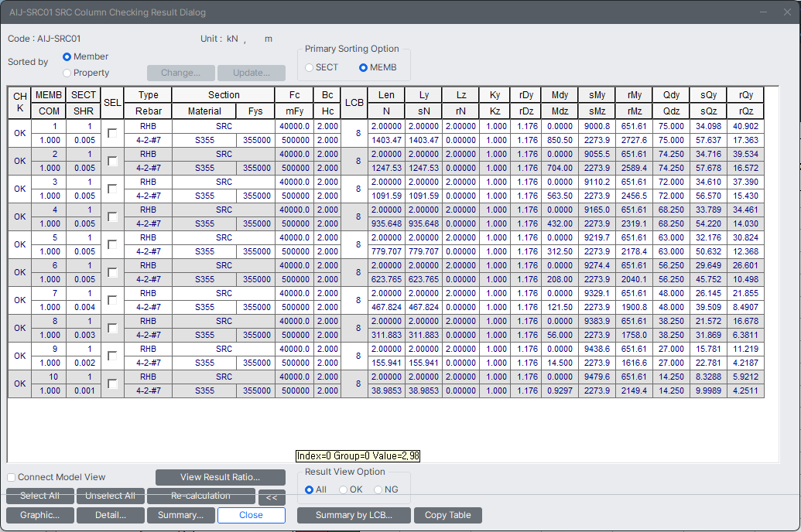Check SEL box for member 6
Image resolution: width=801 pixels, height=532 pixels.
pos(112,273)
